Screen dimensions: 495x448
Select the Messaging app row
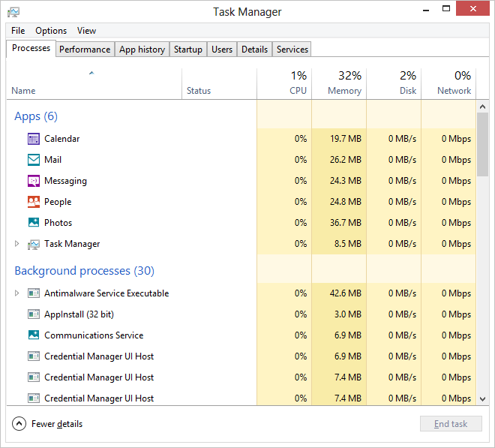coord(241,181)
